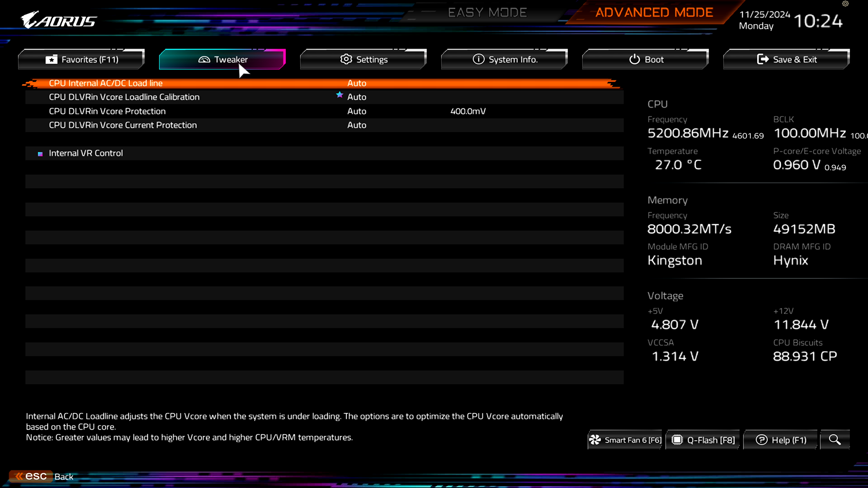Click the esc Back arrow icon
Viewport: 868px width, 488px height.
pos(19,476)
